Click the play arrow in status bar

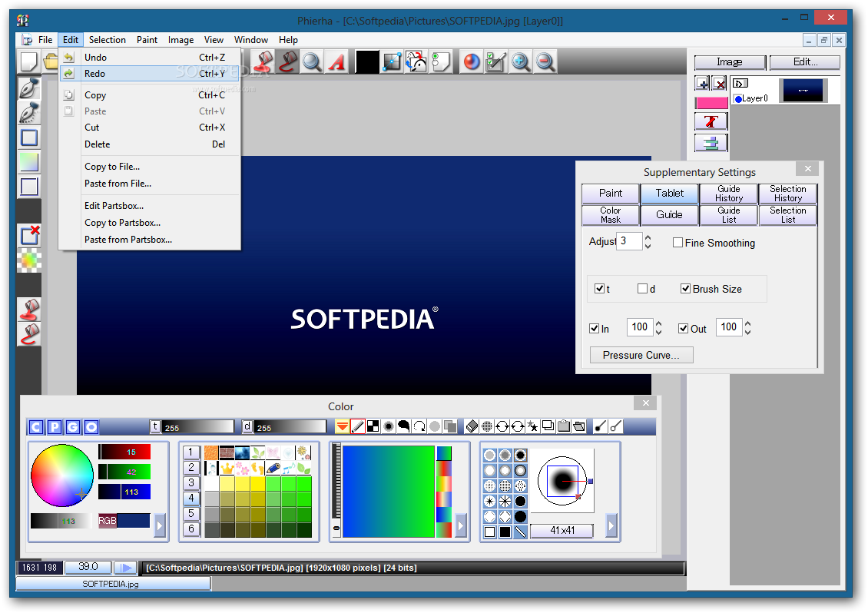126,568
